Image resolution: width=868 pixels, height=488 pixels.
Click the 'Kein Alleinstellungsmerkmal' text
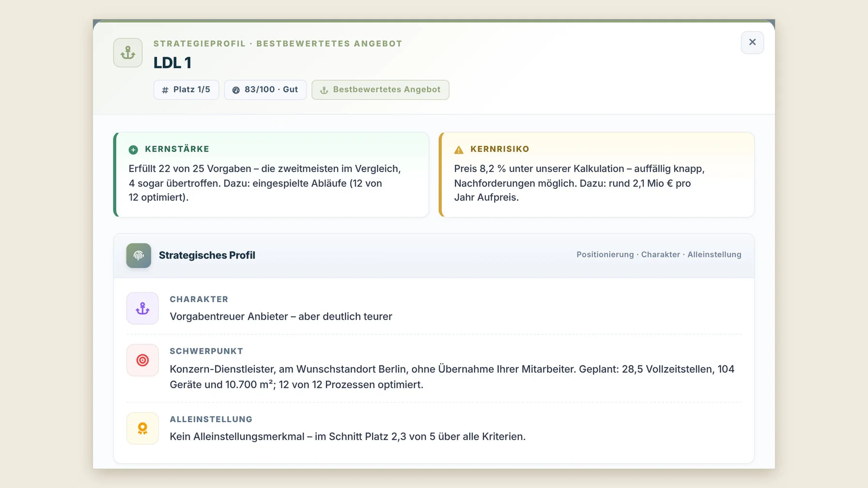point(347,437)
